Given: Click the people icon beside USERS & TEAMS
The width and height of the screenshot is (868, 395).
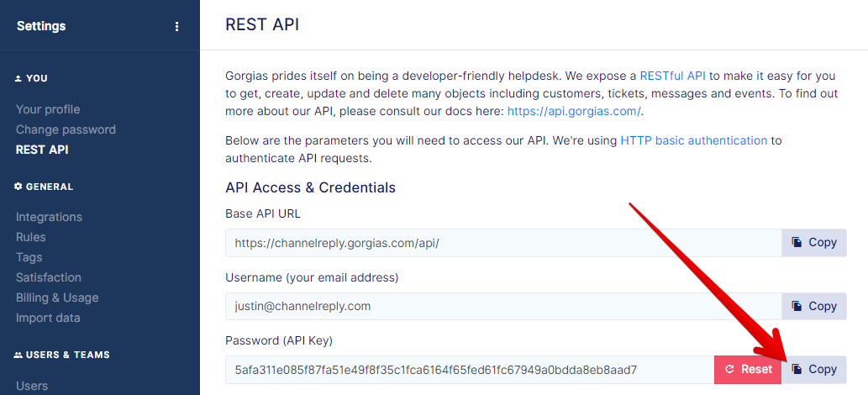Looking at the screenshot, I should 18,355.
